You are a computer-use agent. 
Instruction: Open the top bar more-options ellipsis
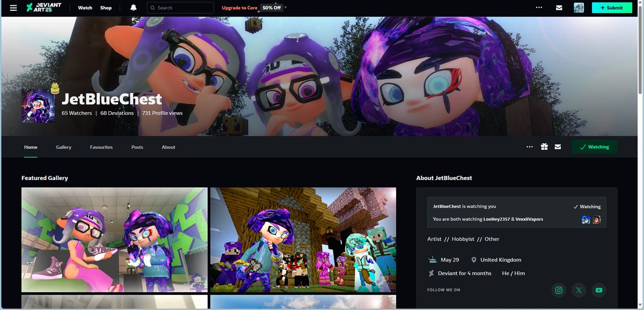(539, 8)
